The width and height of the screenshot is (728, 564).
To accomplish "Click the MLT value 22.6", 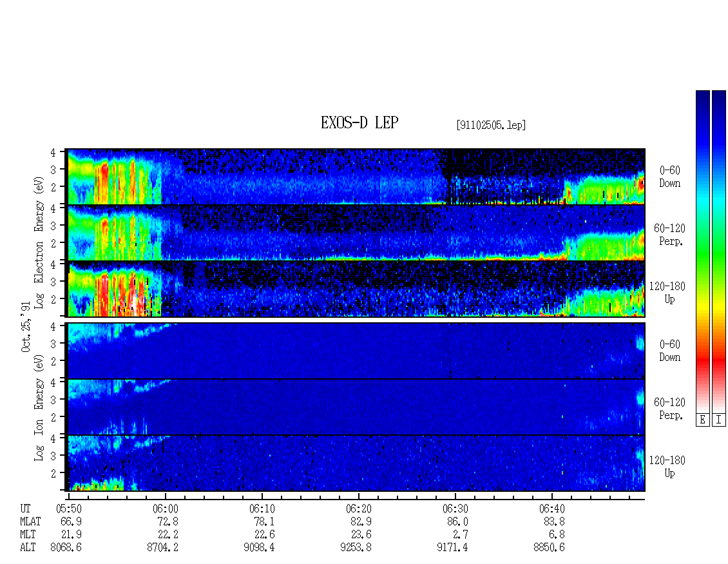I will 264,534.
